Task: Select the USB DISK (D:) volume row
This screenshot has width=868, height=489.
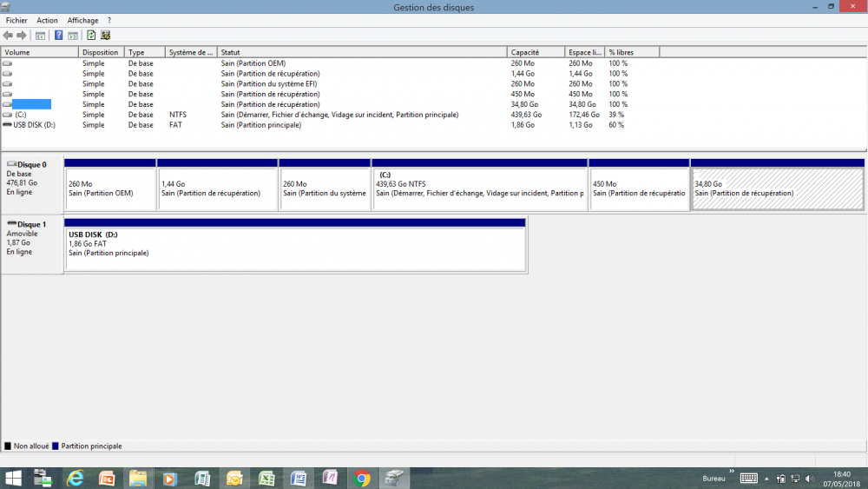Action: pos(35,125)
